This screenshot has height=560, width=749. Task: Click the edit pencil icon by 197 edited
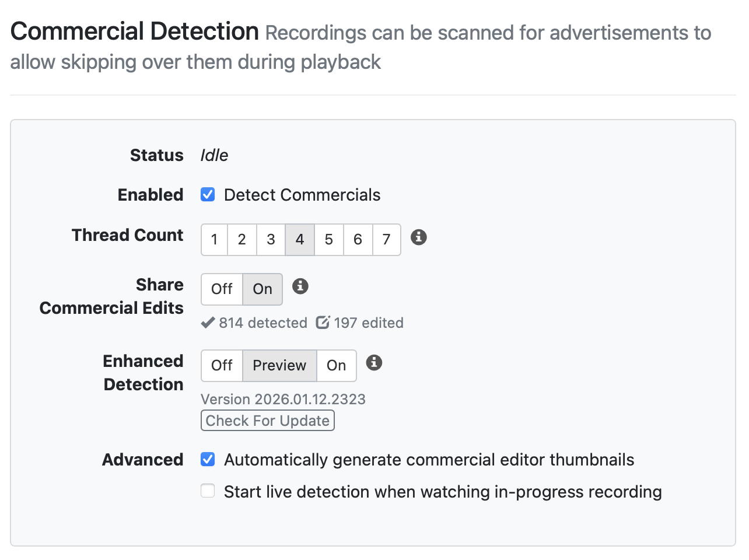pyautogui.click(x=323, y=323)
